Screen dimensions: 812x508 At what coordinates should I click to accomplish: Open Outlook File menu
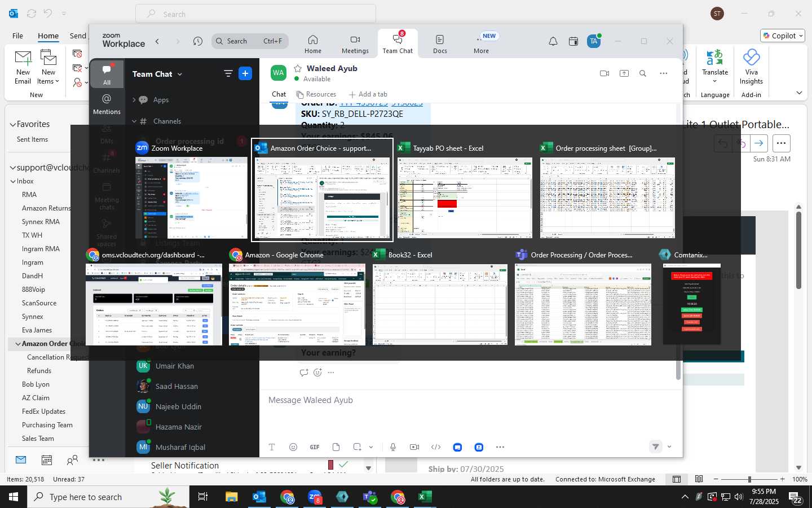pyautogui.click(x=17, y=36)
